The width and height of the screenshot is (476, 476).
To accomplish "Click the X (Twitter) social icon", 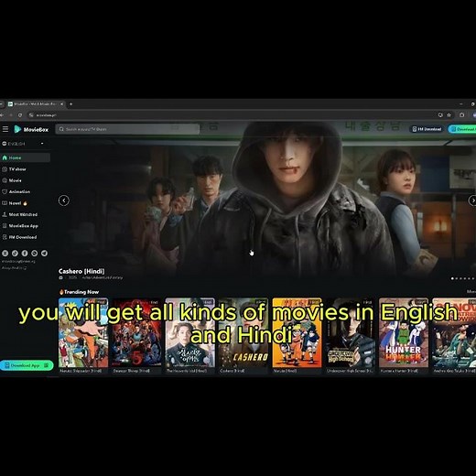I will click(5, 254).
